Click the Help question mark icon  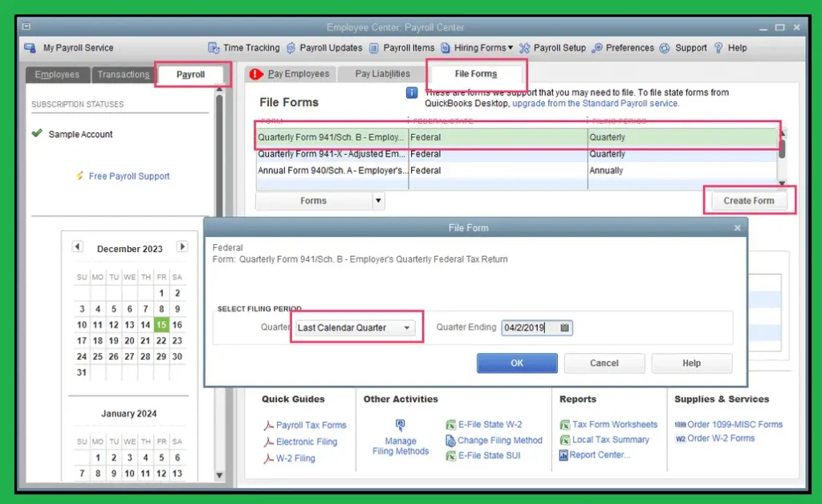coord(718,48)
